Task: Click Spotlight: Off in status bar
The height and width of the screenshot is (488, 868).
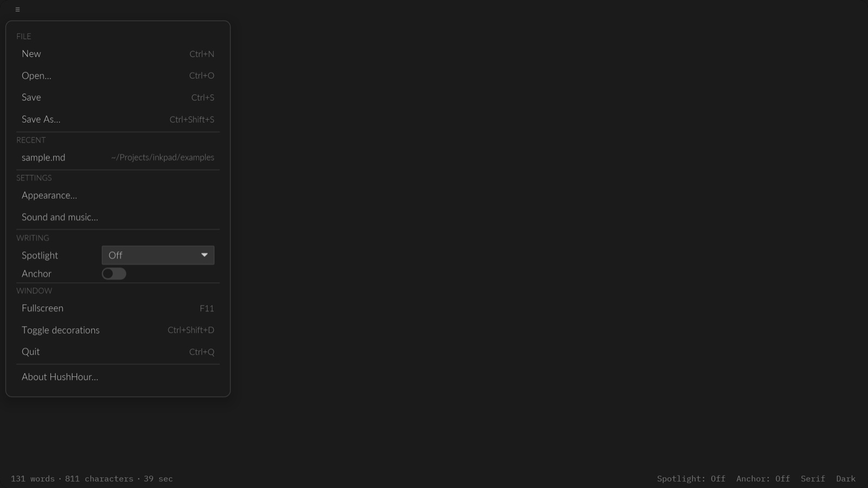Action: coord(691,479)
